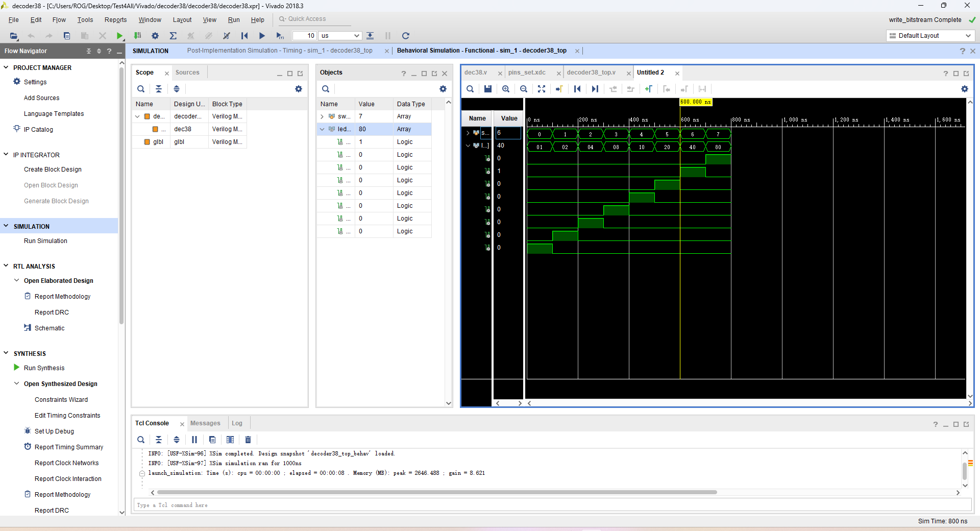980x531 pixels.
Task: Collapse the PROJECT MANAGER section
Action: coord(6,67)
